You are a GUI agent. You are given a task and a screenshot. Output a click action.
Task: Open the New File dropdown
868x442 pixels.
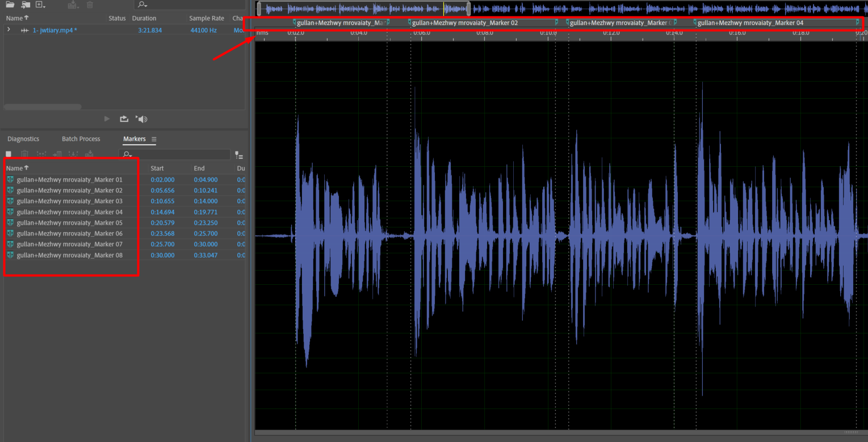coord(40,5)
